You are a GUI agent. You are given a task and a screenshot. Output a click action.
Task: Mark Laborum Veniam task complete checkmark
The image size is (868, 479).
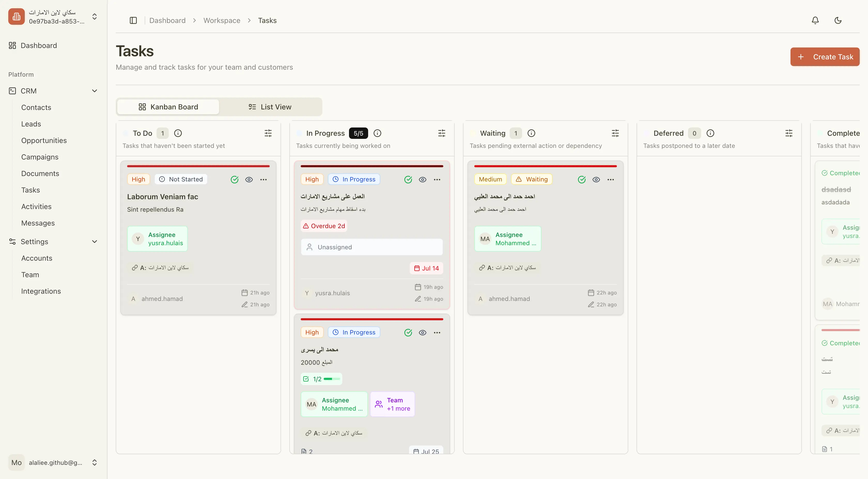pos(235,180)
